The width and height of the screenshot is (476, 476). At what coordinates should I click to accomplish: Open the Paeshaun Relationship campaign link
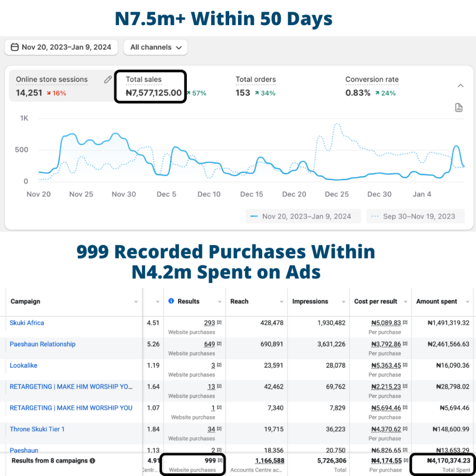(42, 344)
